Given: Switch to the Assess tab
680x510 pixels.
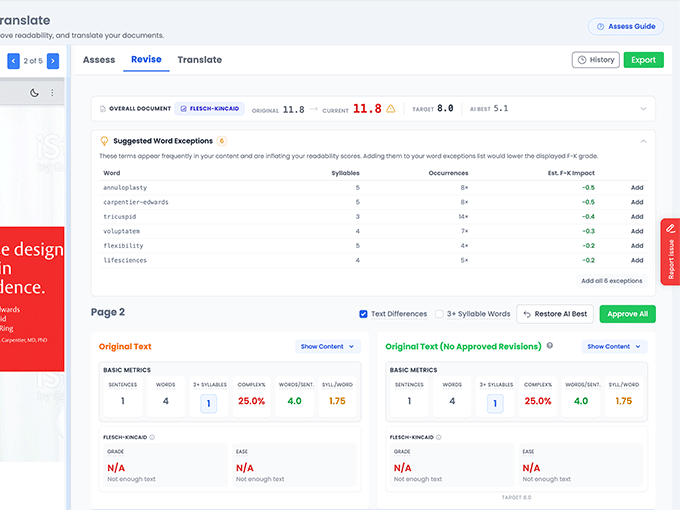Looking at the screenshot, I should click(99, 60).
